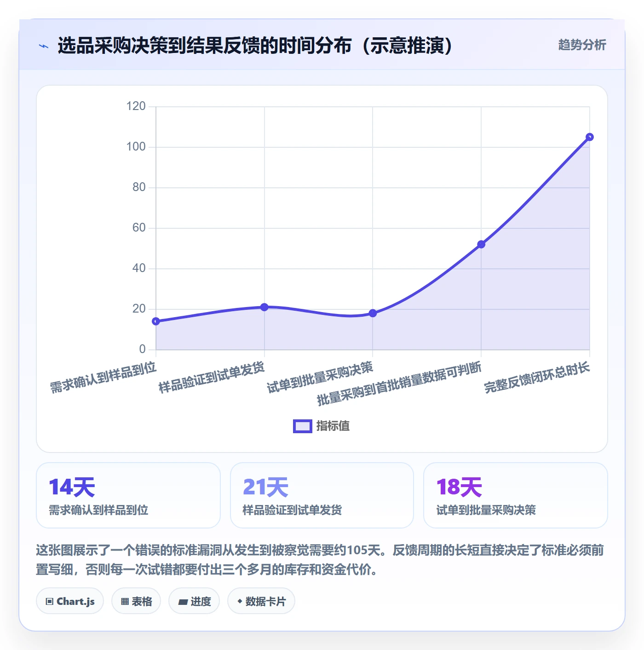Viewport: 644px width, 650px height.
Task: Open the 21天 data card
Action: pos(322,495)
